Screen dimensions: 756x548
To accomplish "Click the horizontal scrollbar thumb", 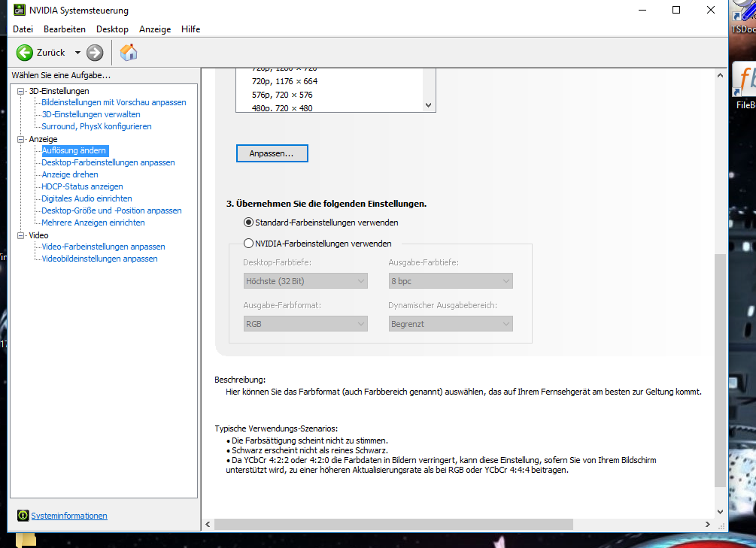I will pos(394,525).
